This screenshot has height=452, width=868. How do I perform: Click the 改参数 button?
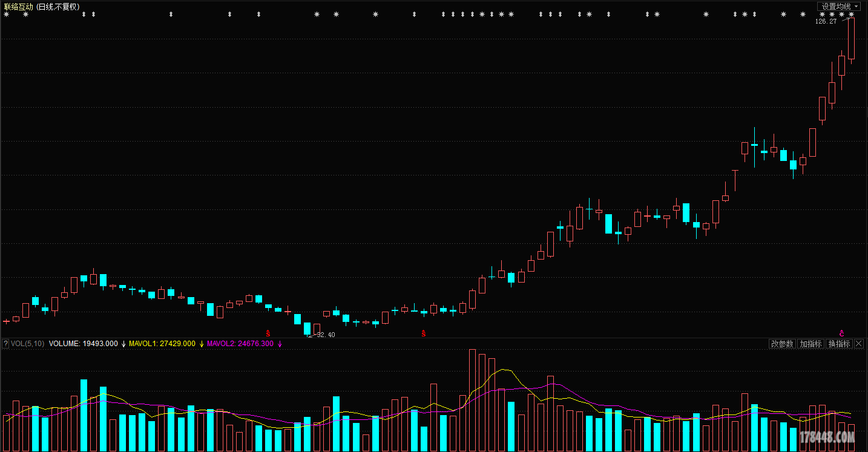coord(781,344)
